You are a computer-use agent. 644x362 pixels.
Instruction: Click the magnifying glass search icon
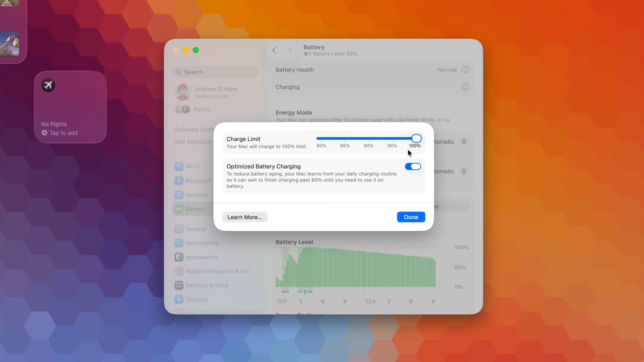pyautogui.click(x=178, y=72)
